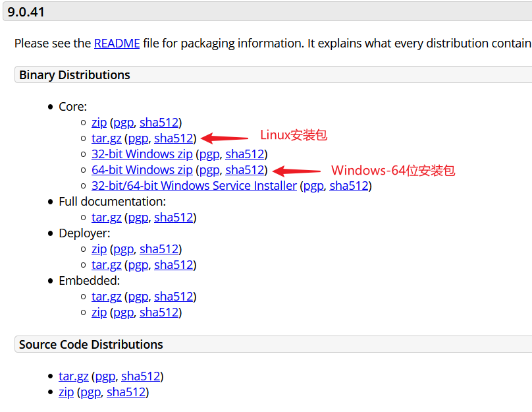Download the Embedded zip file
The width and height of the screenshot is (532, 412).
99,312
